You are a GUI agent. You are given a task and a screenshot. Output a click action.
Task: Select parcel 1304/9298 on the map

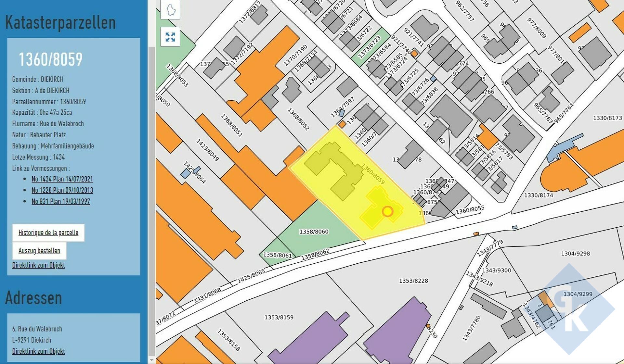[x=575, y=254]
